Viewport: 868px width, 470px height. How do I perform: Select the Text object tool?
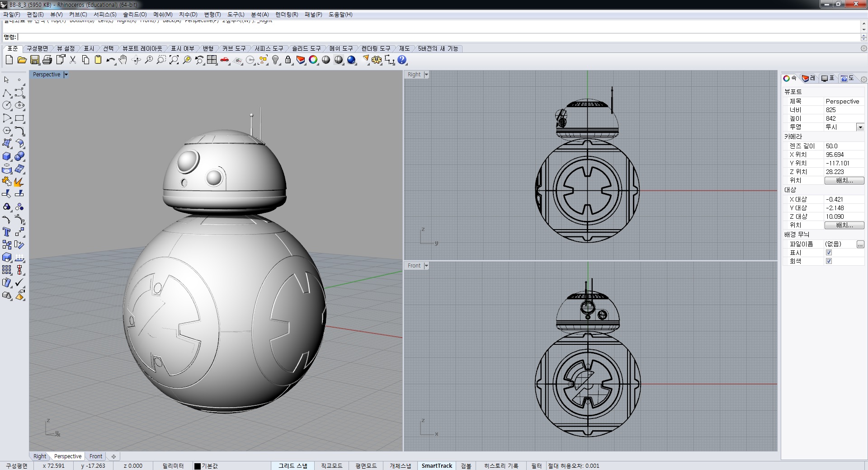tap(7, 232)
